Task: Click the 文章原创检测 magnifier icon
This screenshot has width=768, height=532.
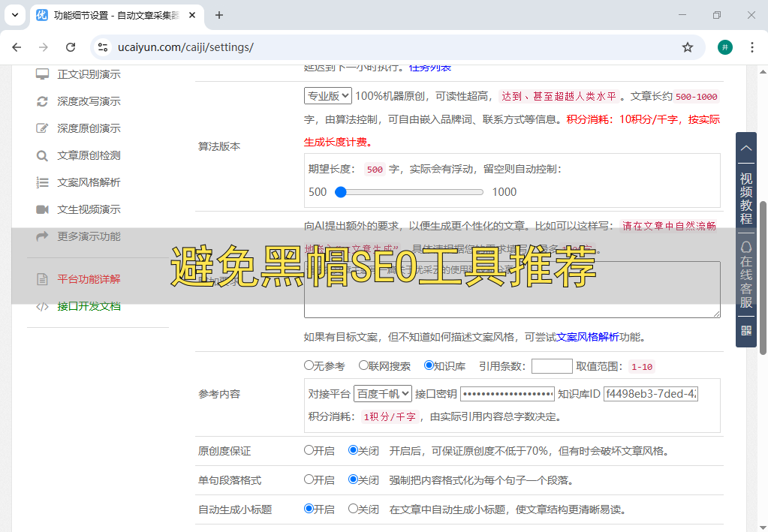Action: [x=42, y=155]
